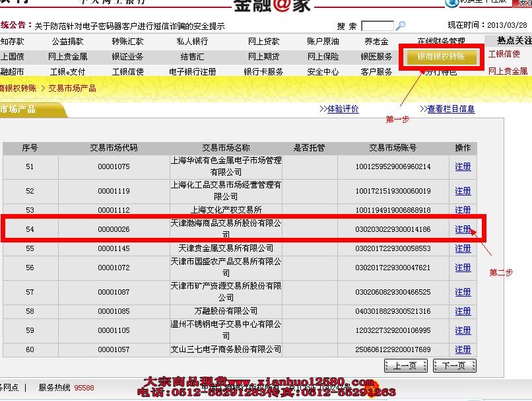
Task: Click 注册 for row 56
Action: 463,268
